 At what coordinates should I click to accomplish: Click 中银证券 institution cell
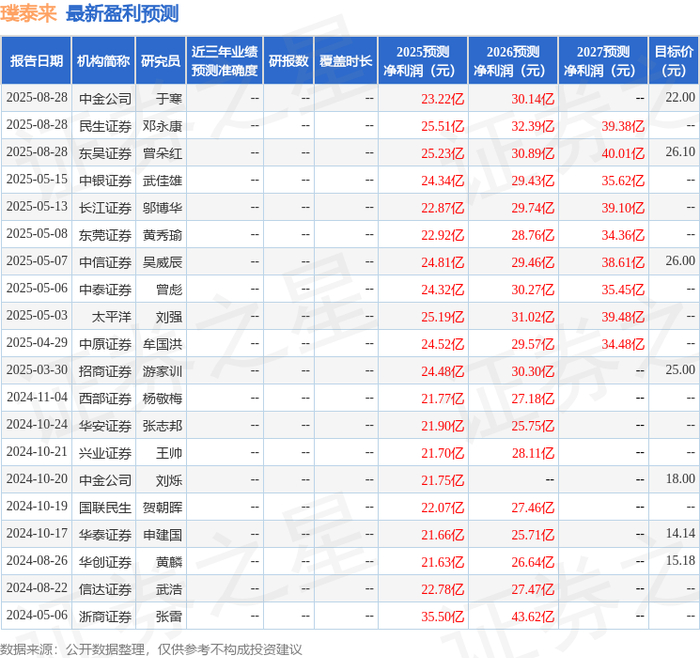tap(105, 181)
